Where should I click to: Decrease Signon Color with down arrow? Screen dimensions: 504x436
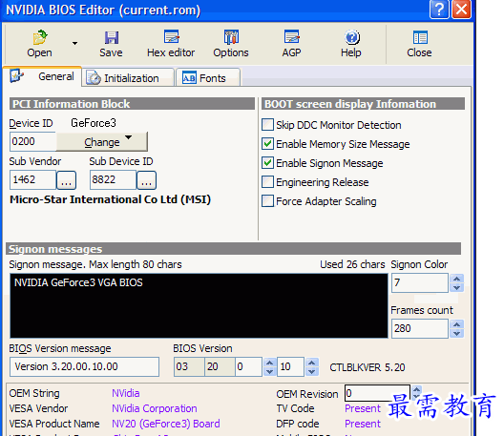(x=457, y=287)
